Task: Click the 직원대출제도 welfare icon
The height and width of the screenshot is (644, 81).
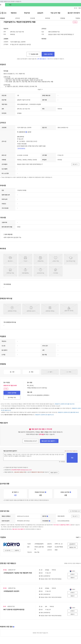Action: click(25, 271)
